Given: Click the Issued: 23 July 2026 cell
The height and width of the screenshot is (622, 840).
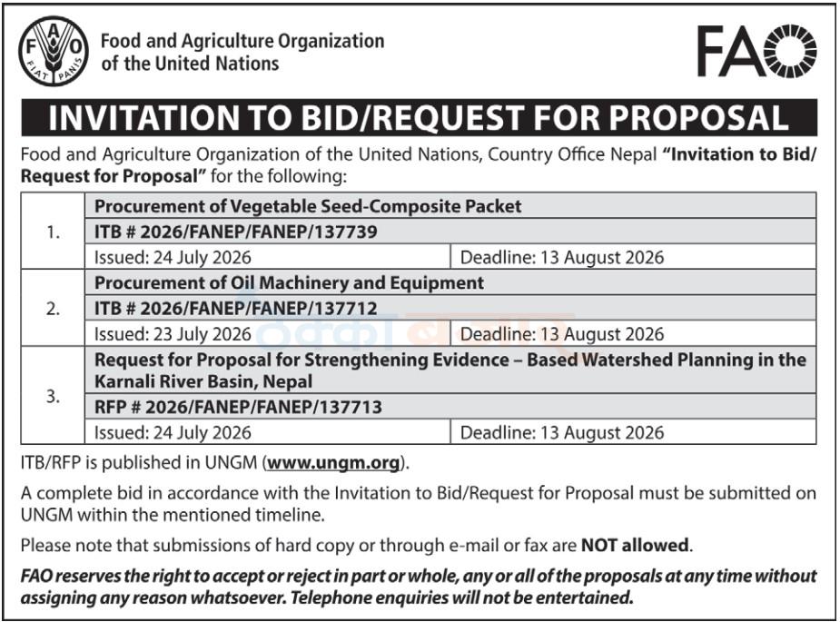Looking at the screenshot, I should coord(267,334).
